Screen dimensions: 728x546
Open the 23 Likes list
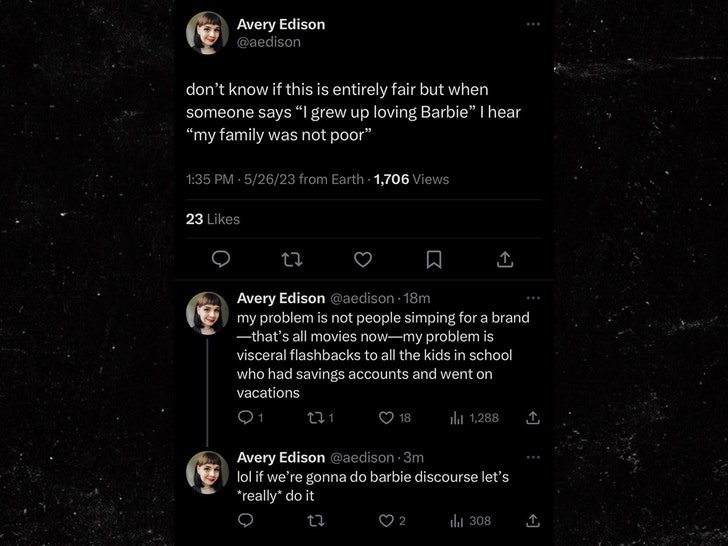(213, 219)
